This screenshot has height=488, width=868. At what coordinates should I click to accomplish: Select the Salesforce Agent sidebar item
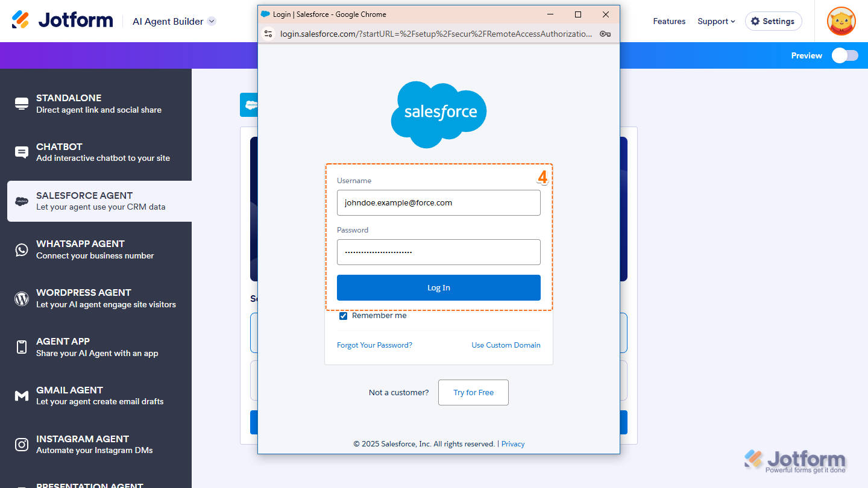coord(99,201)
